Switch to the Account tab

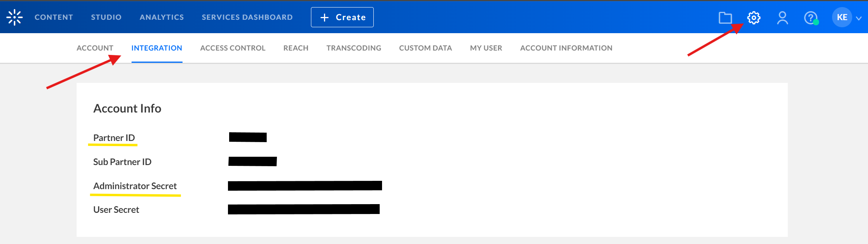[x=95, y=48]
